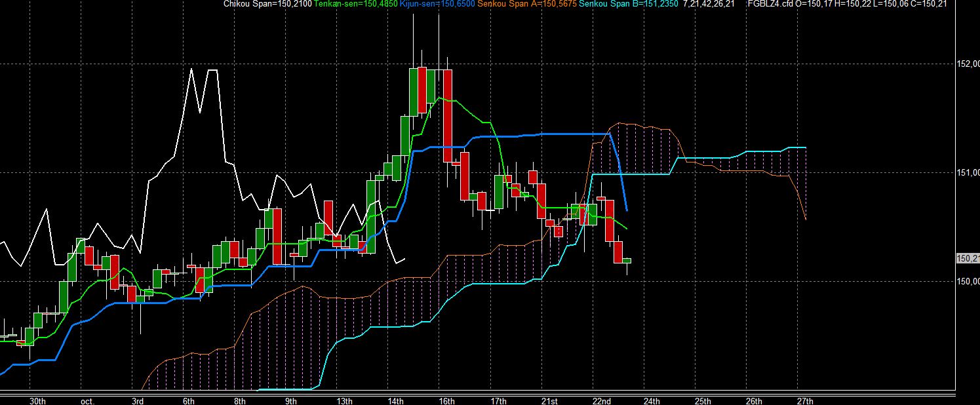Image resolution: width=980 pixels, height=405 pixels.
Task: Select the current price tag 150,21
Action: pyautogui.click(x=968, y=259)
